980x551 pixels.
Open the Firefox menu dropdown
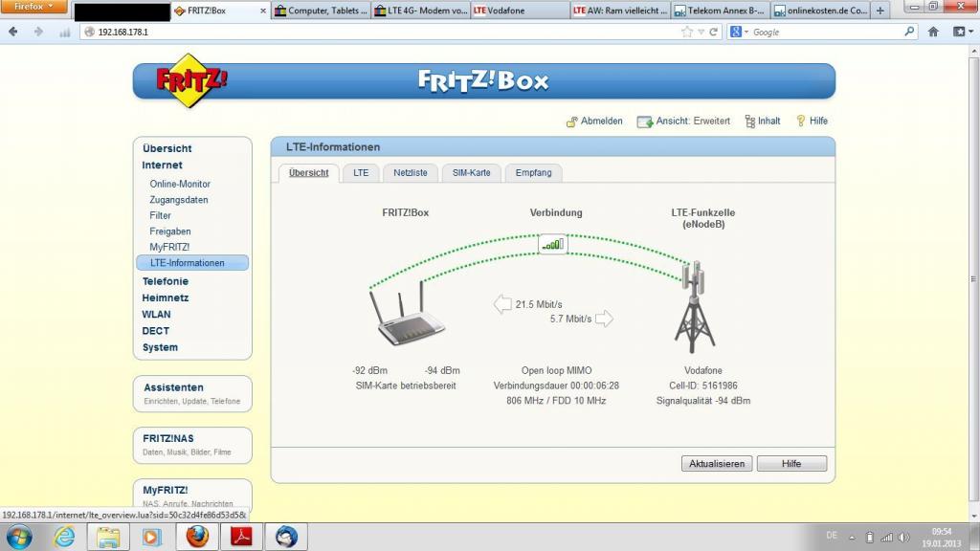point(33,7)
